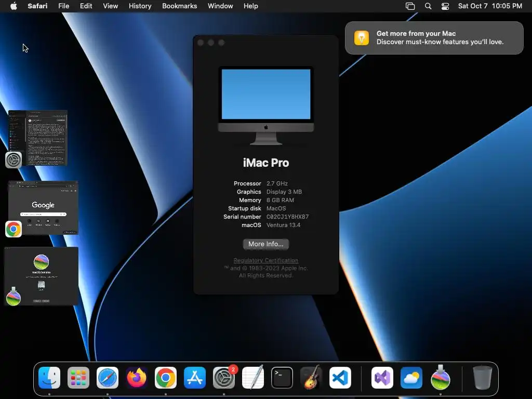The height and width of the screenshot is (399, 532).
Task: Open Visual Studio purple icon in Dock
Action: 382,378
